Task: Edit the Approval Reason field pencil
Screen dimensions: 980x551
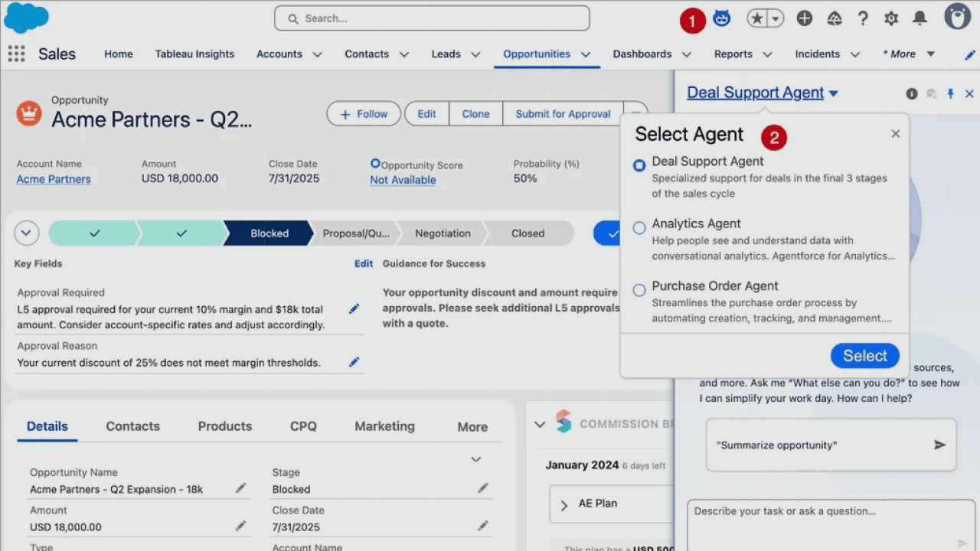Action: tap(354, 362)
